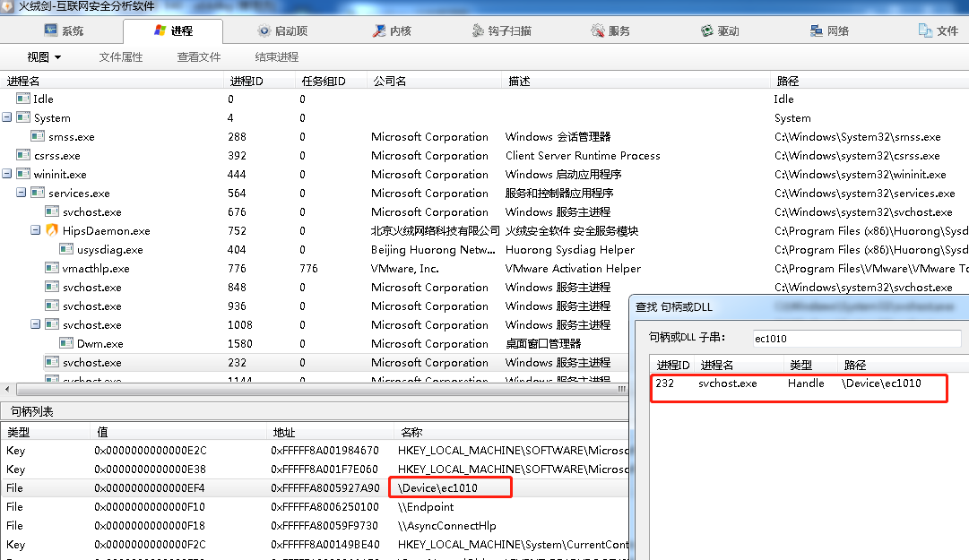Switch to the 网络 tab
Viewport: 969px width, 560px height.
828,30
